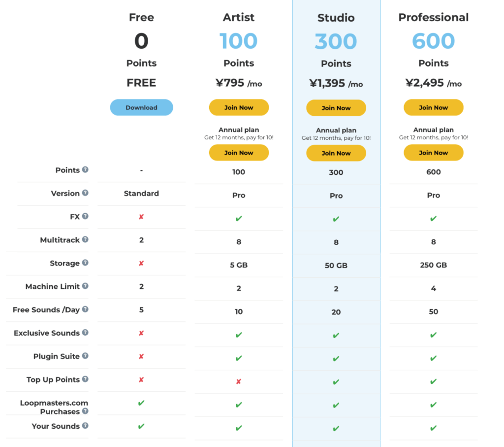
Task: Click help icon beside Loopmasters.com Purchases
Action: tap(85, 411)
